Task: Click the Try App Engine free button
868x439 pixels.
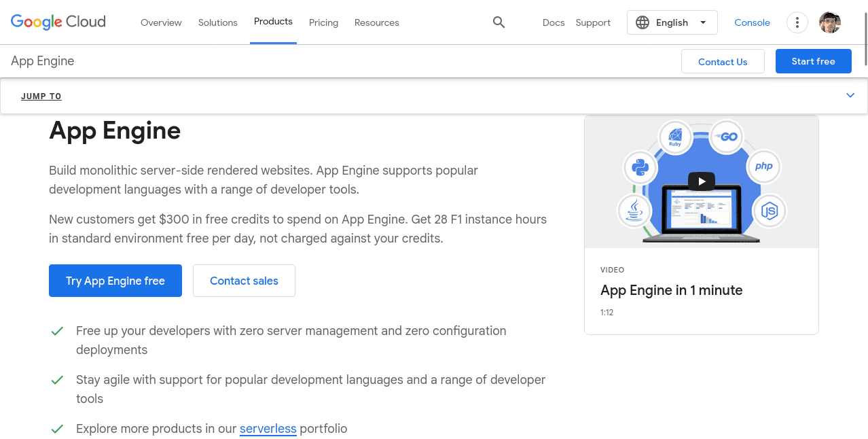Action: click(x=115, y=281)
